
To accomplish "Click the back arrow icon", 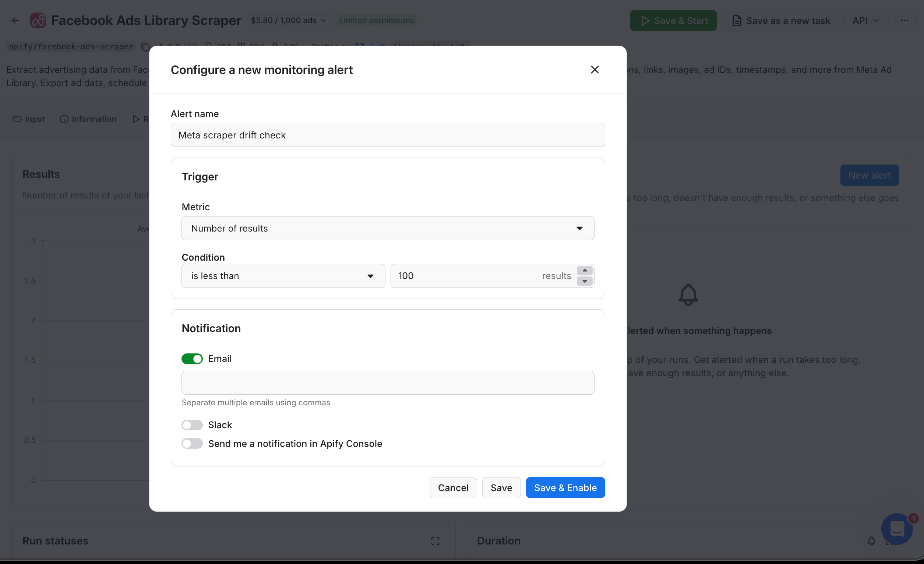I will (15, 20).
